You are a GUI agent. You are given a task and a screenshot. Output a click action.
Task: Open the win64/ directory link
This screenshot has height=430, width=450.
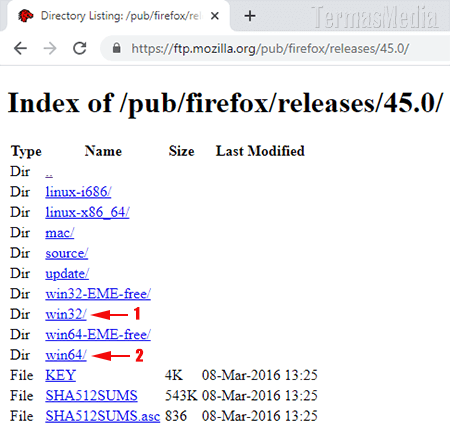coord(66,355)
